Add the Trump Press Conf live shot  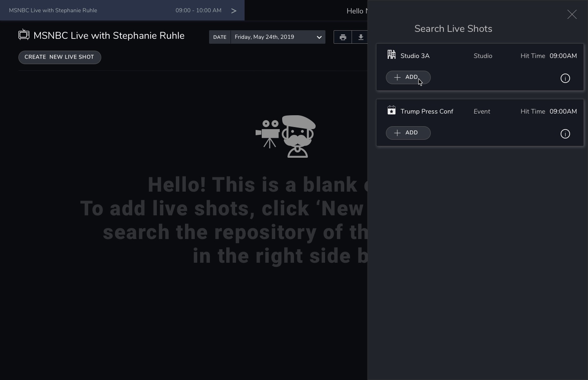[408, 133]
